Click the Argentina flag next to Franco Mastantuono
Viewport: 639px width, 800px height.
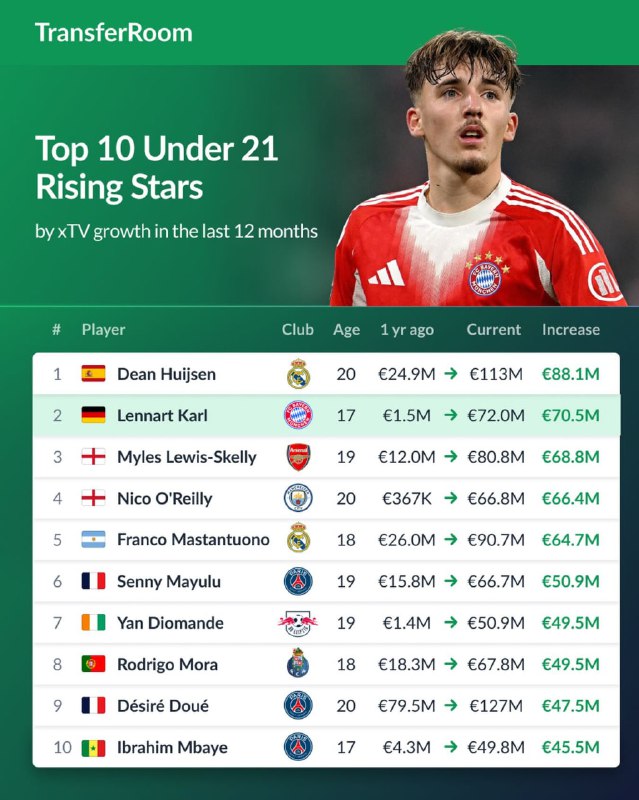coord(93,540)
